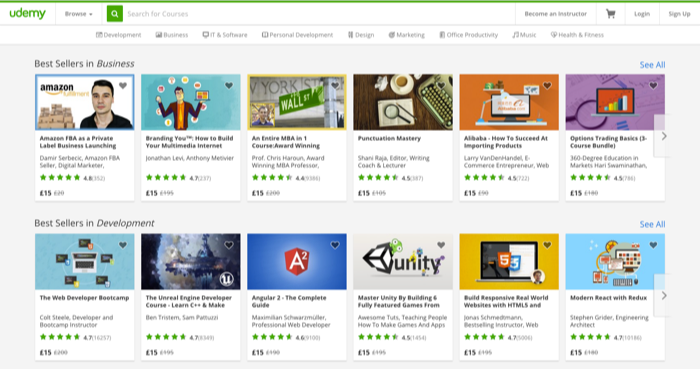Click See All for Development best sellers
Viewport: 700px width, 369px height.
point(652,224)
